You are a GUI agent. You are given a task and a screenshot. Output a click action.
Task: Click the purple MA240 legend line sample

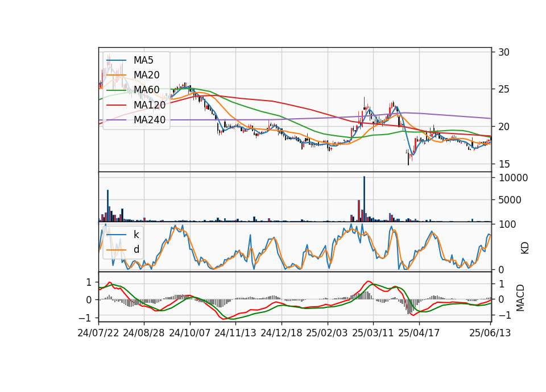pyautogui.click(x=116, y=120)
